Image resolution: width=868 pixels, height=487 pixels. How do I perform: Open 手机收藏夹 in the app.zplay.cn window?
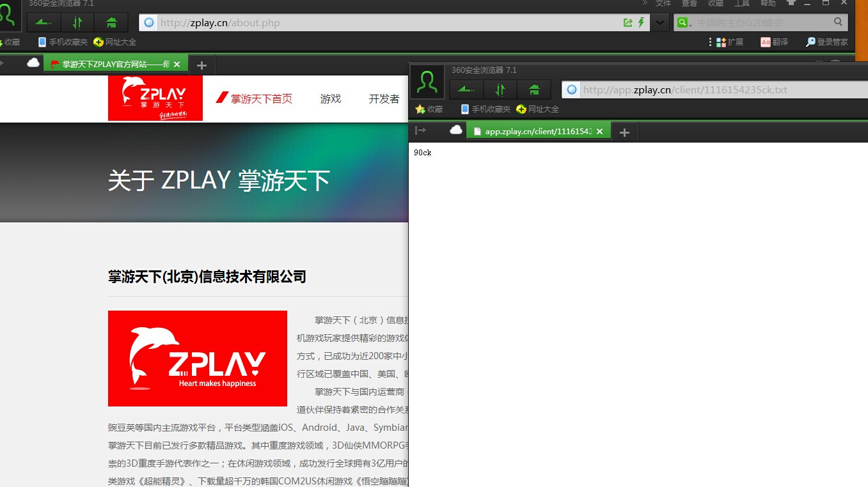tap(485, 109)
